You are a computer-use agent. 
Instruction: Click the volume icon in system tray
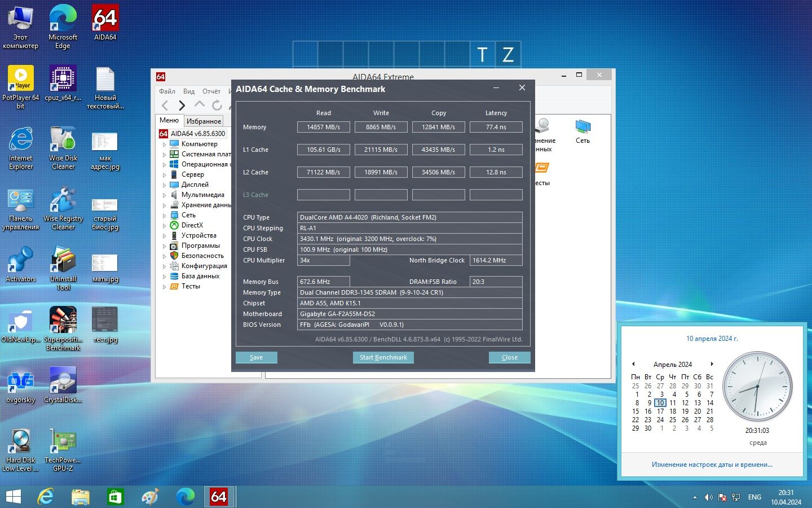tap(708, 497)
